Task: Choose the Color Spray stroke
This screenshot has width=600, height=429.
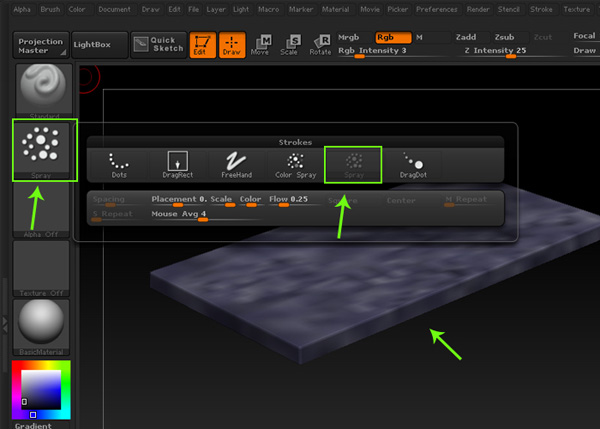Action: pos(295,165)
